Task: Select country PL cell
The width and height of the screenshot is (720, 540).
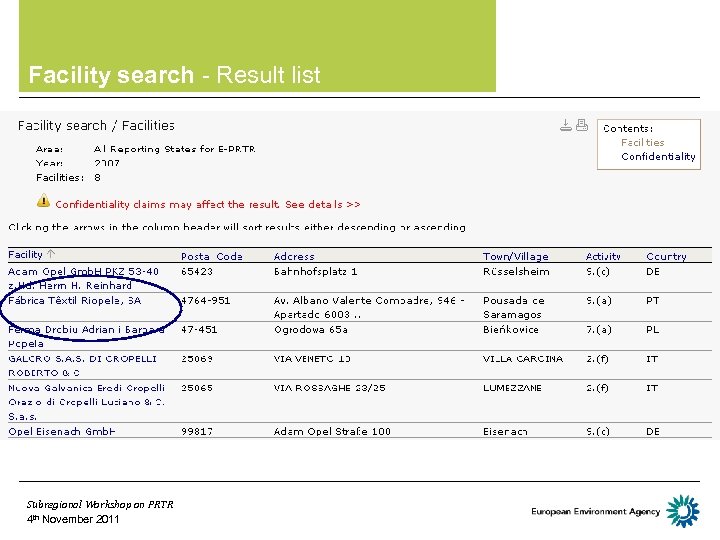Action: pos(652,329)
